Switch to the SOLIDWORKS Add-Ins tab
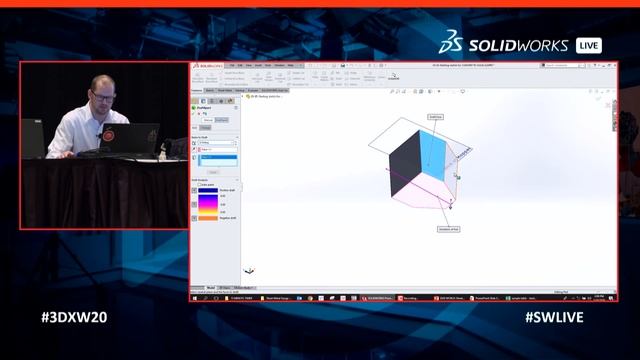Screen dimensions: 640x360 coord(275,91)
